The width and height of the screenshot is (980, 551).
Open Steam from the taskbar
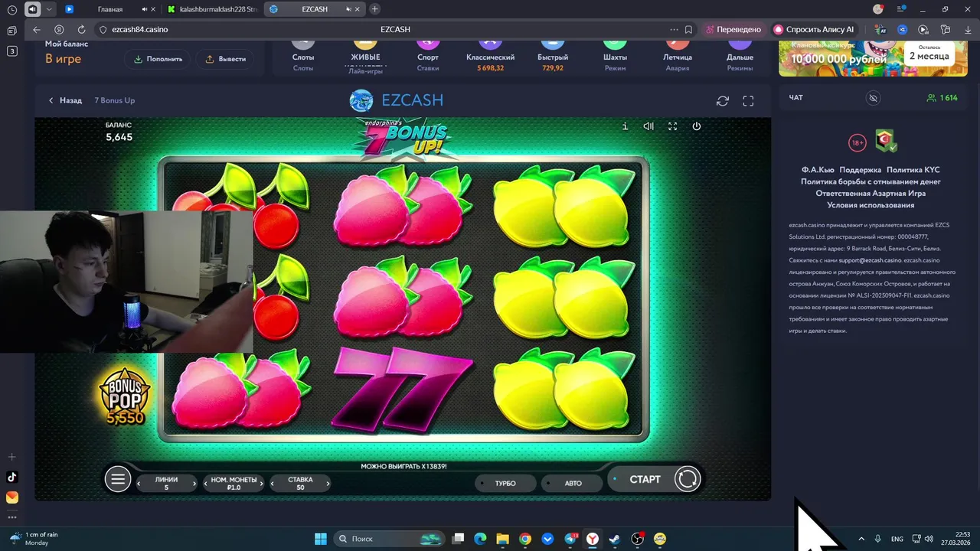[614, 539]
